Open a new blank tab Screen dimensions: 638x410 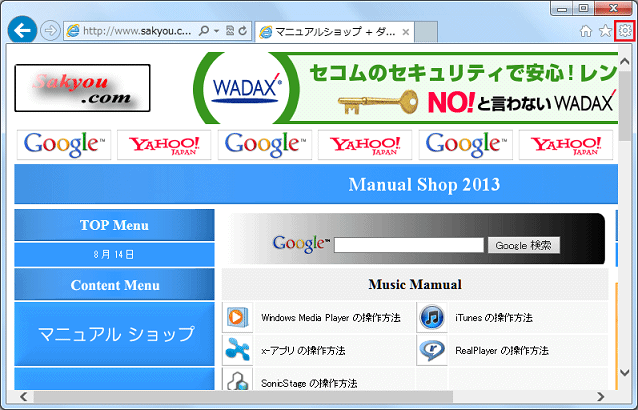click(x=426, y=32)
